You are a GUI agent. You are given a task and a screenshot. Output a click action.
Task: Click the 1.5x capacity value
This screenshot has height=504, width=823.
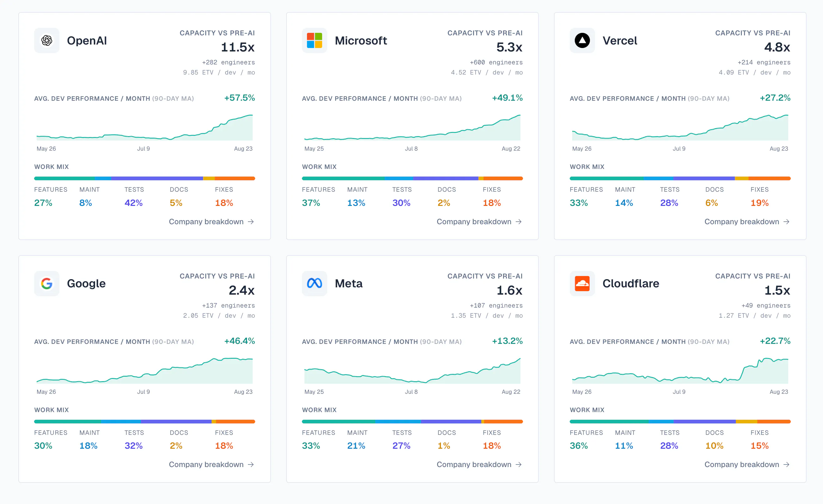pos(777,290)
